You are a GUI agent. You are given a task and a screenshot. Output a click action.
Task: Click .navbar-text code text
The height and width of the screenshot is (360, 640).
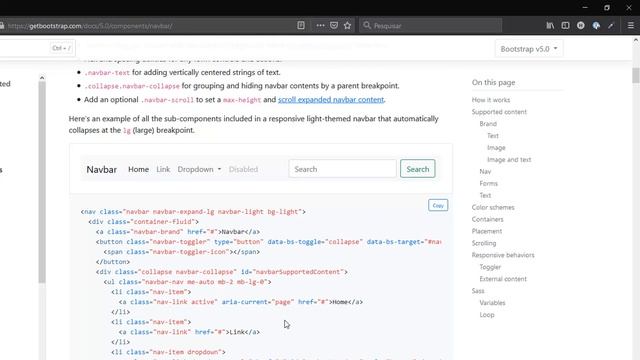pos(107,73)
